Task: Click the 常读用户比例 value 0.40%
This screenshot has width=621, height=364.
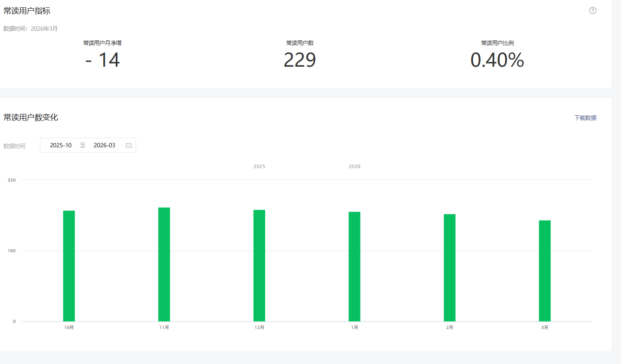Action: pyautogui.click(x=497, y=60)
